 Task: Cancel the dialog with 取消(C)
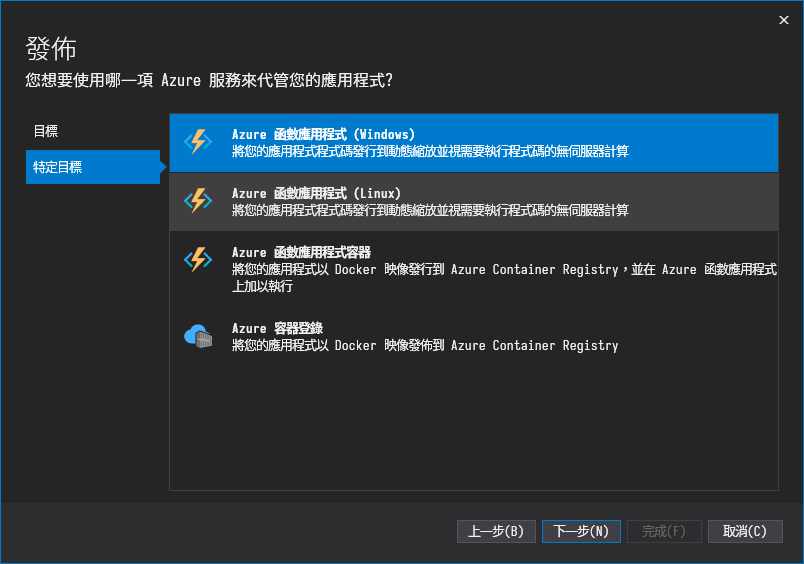click(745, 531)
